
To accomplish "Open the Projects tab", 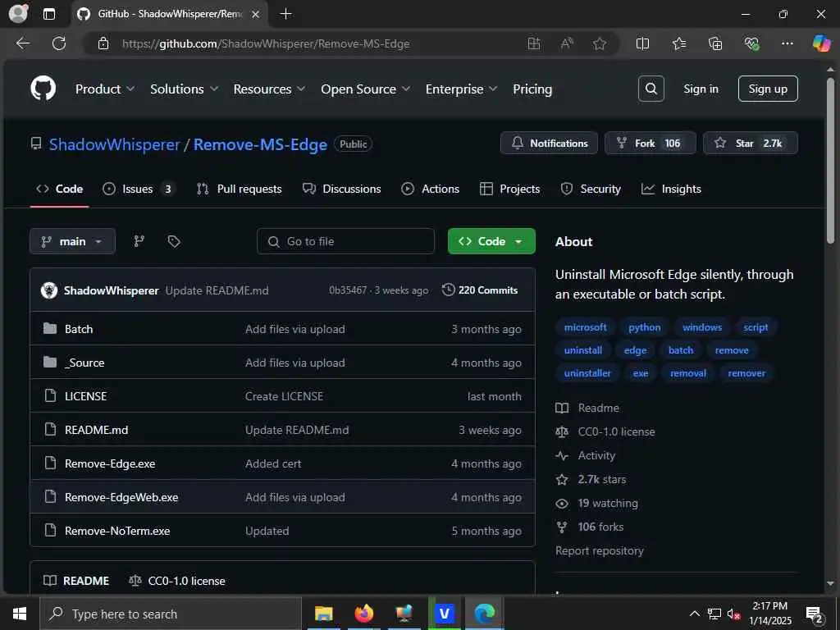I will click(x=510, y=189).
